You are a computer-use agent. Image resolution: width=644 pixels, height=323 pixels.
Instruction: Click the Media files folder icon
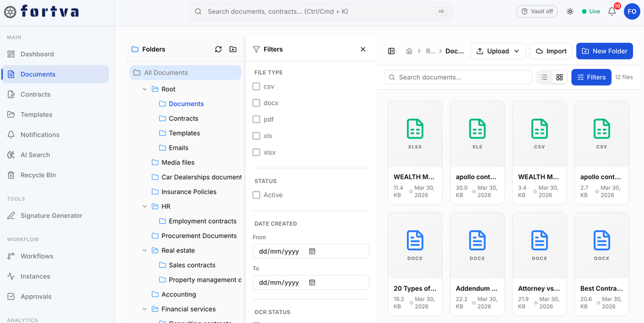pyautogui.click(x=155, y=162)
